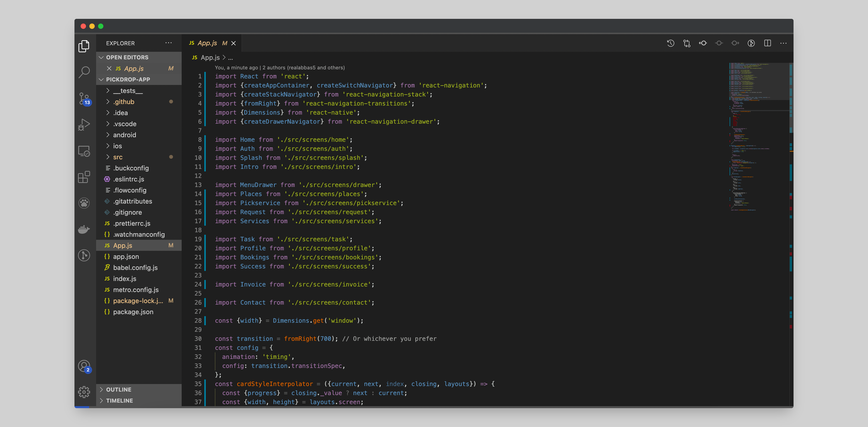Split the editor to the right

[x=768, y=43]
